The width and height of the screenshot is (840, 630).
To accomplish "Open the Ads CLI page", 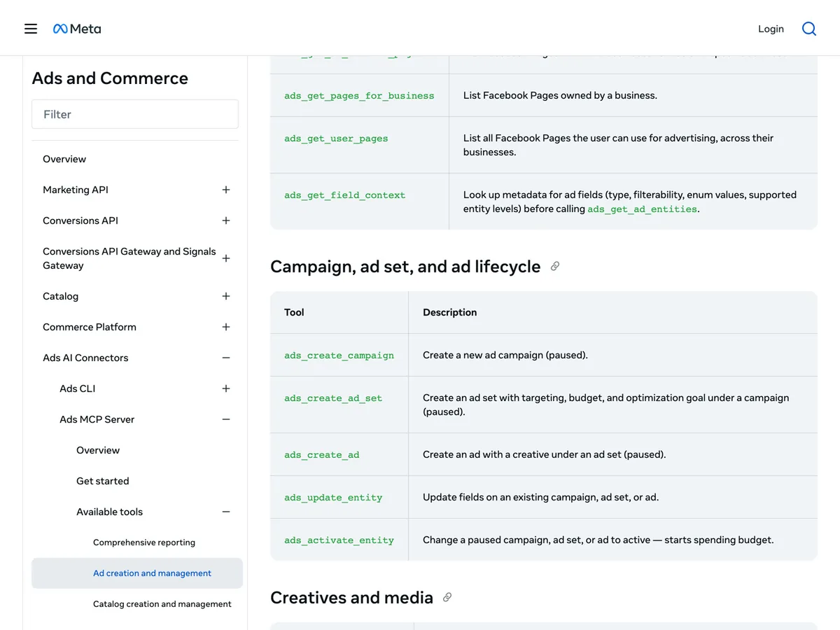I will point(78,388).
